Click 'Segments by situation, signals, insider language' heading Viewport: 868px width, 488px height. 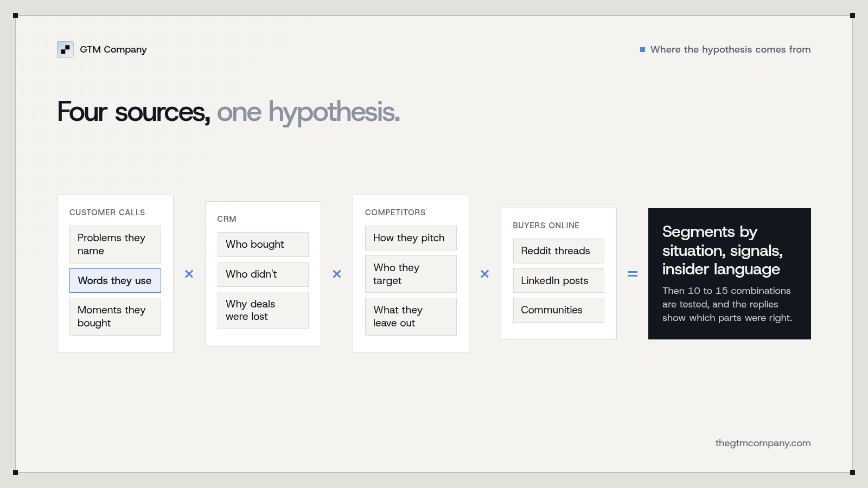coord(722,251)
